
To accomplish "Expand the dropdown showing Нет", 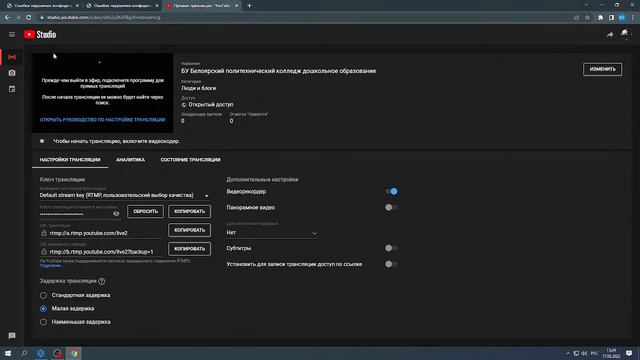I will (272, 233).
